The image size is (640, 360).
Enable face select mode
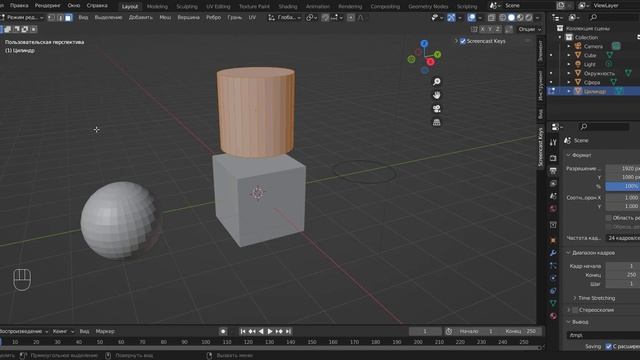point(68,18)
